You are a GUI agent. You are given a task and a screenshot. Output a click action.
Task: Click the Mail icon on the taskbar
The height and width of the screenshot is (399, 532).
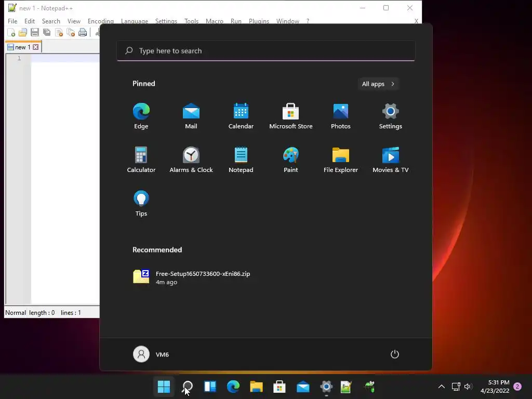click(x=303, y=387)
